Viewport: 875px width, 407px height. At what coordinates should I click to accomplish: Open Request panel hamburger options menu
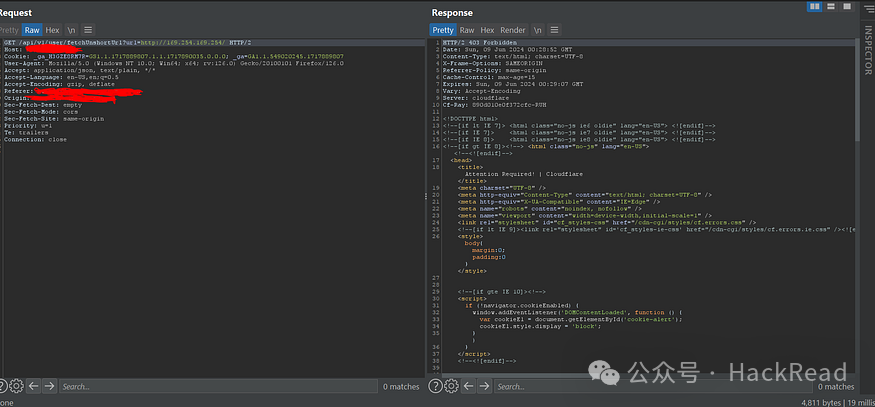point(88,30)
